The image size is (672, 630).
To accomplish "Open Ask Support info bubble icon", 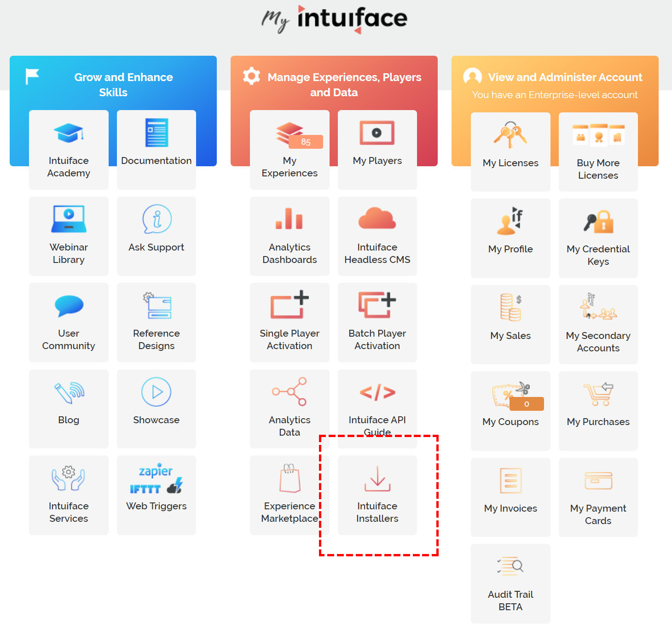I will [156, 219].
